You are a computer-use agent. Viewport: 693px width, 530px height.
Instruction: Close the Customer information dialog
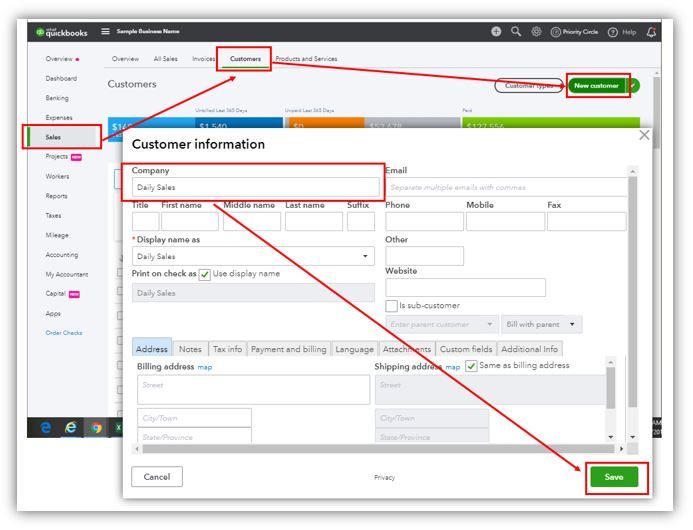pyautogui.click(x=644, y=135)
